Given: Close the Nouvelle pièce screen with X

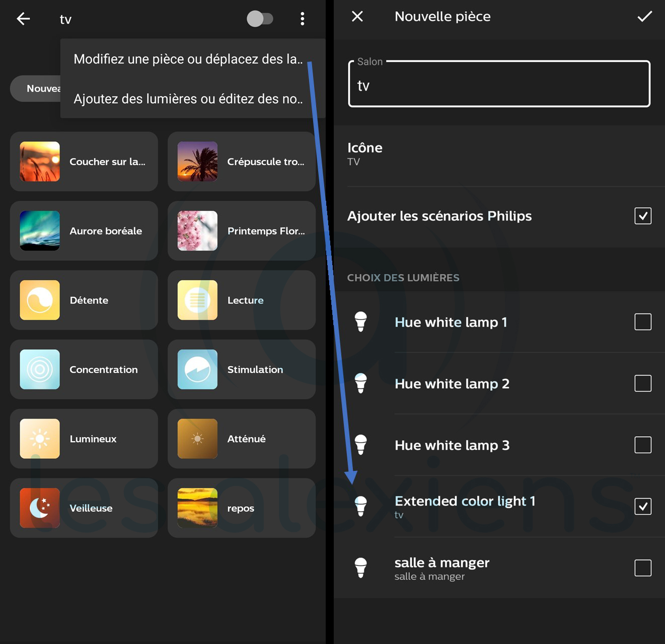Looking at the screenshot, I should [x=357, y=17].
